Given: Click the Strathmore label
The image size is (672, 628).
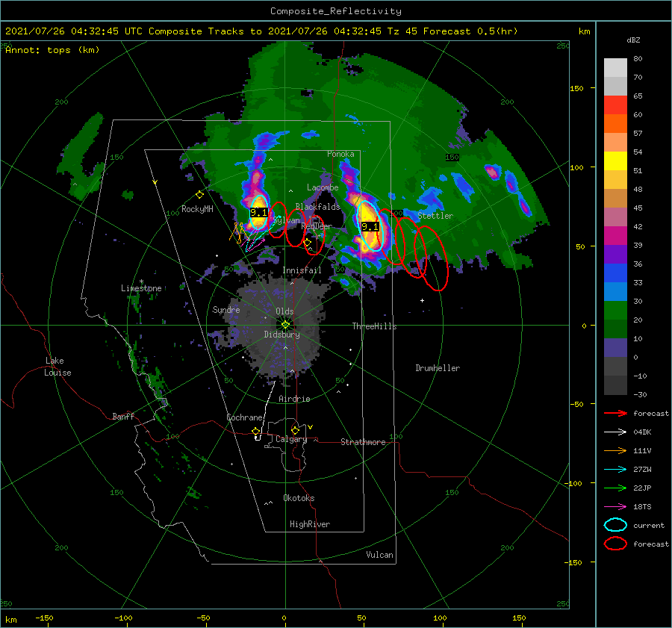Looking at the screenshot, I should coord(363,442).
